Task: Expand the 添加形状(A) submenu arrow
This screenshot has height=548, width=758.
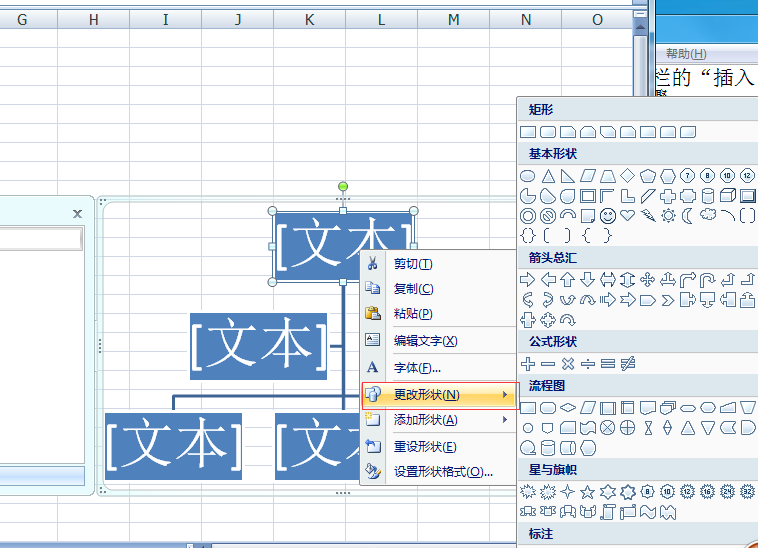Action: pyautogui.click(x=505, y=419)
